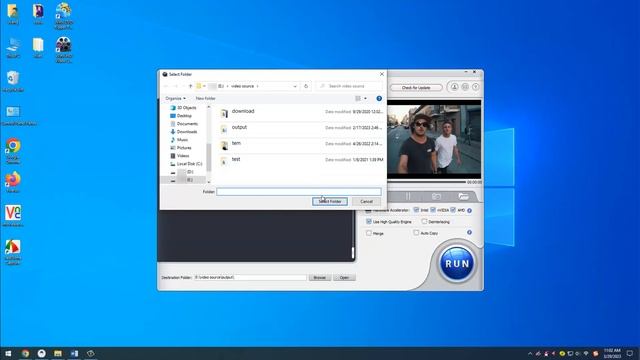
Task: Toggle Use High Quality Engine checkbox
Action: tap(369, 221)
